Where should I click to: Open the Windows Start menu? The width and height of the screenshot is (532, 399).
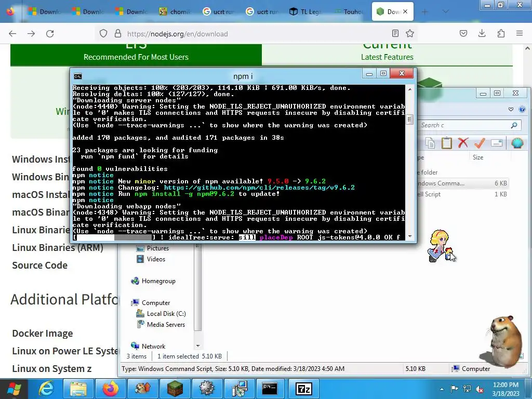14,389
